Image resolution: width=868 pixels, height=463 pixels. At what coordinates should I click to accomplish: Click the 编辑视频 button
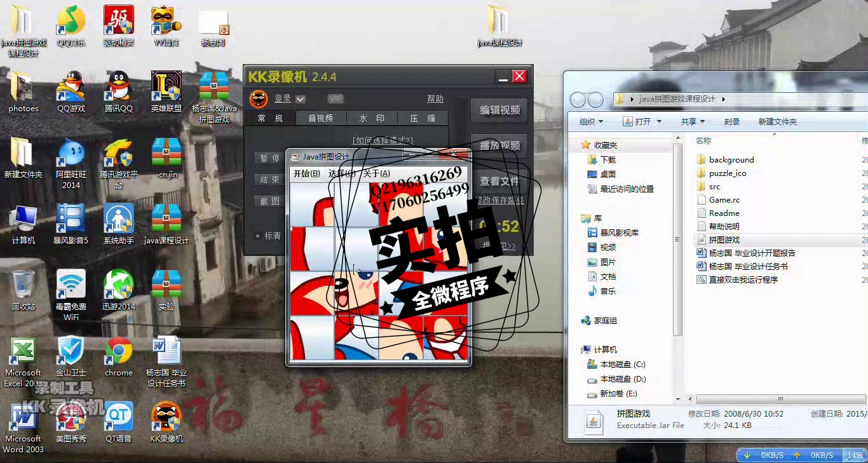coord(500,110)
